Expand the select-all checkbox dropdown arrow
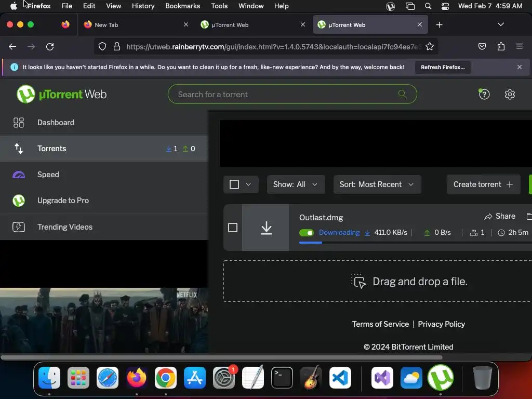 (x=248, y=184)
